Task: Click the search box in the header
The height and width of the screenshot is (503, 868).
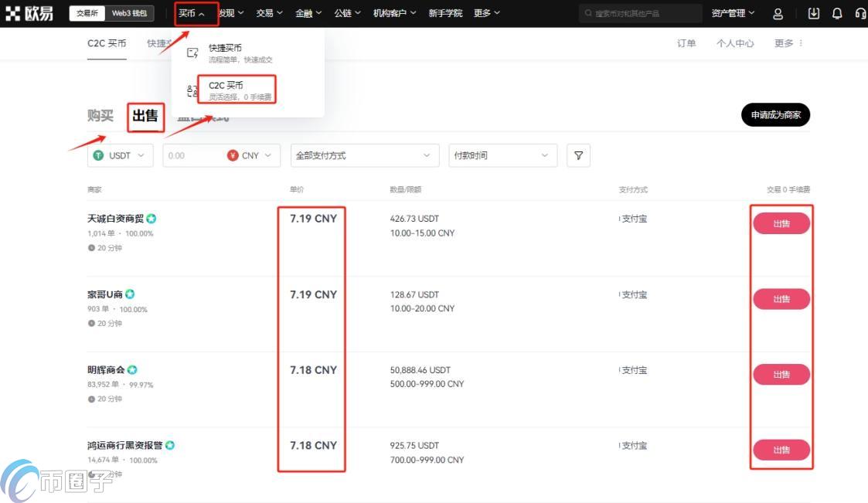Action: tap(641, 13)
